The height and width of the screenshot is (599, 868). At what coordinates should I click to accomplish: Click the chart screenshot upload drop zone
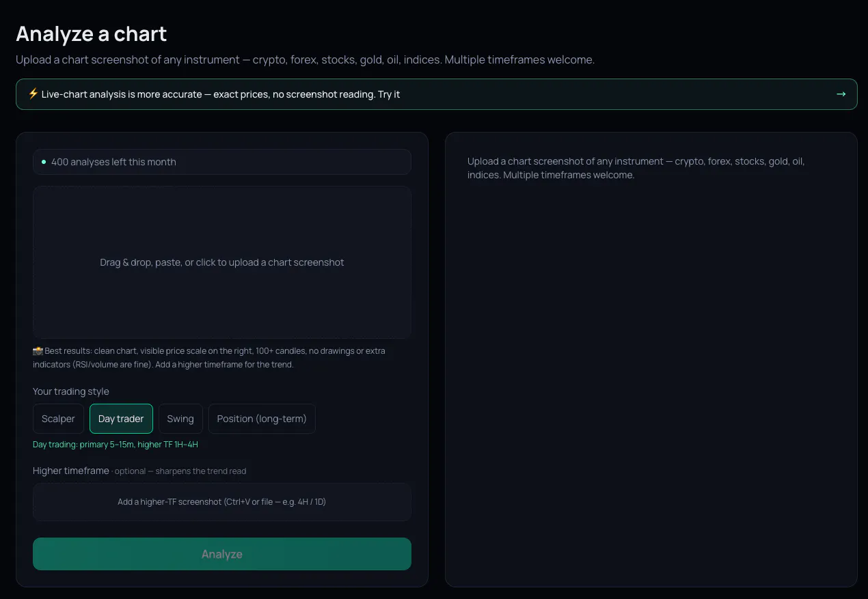(222, 262)
